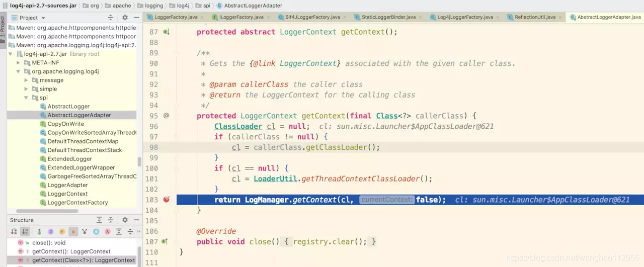Collapse the log4j-api-2.7.jar library root
The height and width of the screenshot is (267, 644).
point(11,54)
